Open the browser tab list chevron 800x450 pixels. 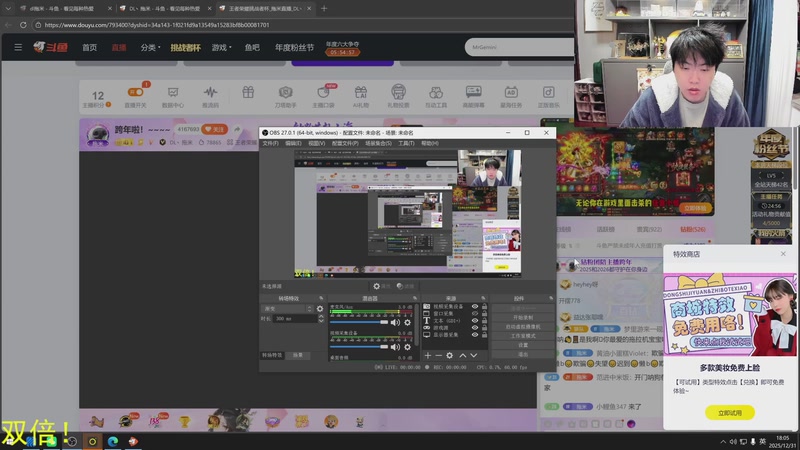[8, 9]
